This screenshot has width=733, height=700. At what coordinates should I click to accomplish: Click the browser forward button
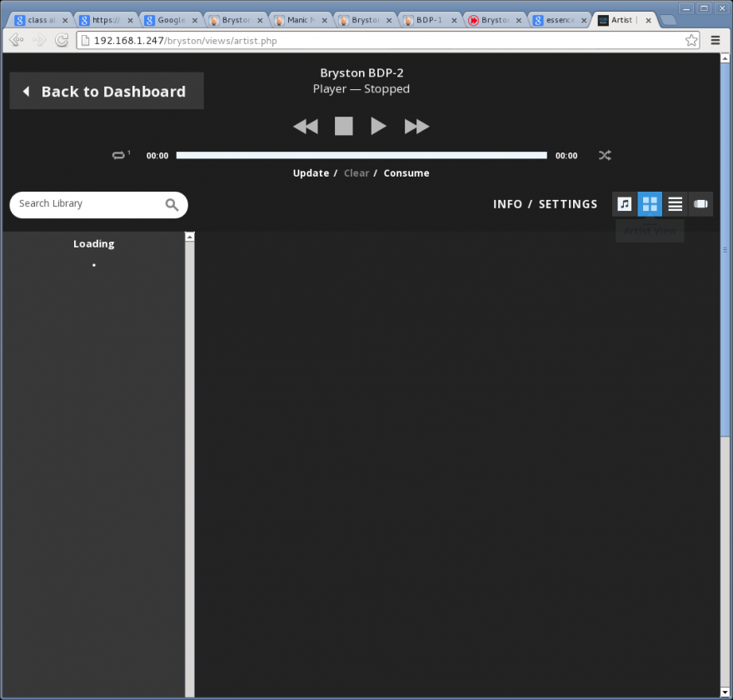click(x=39, y=40)
